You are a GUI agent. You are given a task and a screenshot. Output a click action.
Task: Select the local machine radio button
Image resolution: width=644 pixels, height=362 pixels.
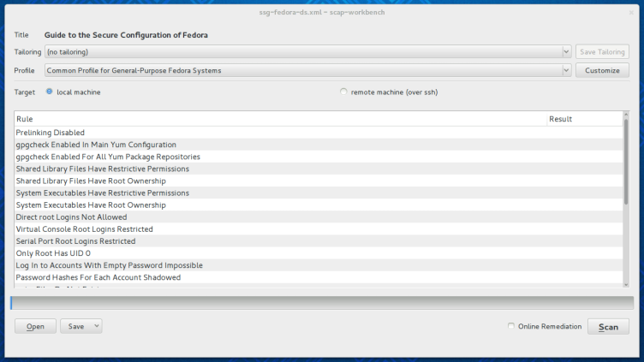(x=50, y=92)
